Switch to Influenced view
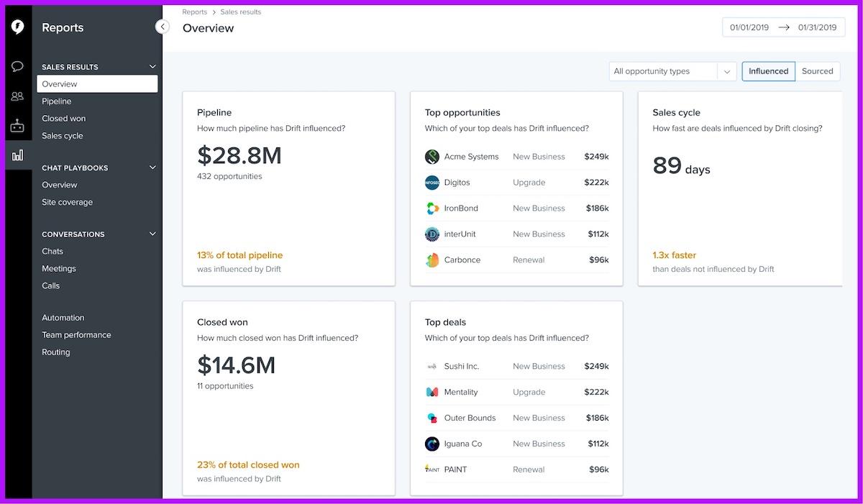The width and height of the screenshot is (863, 504). (x=768, y=71)
